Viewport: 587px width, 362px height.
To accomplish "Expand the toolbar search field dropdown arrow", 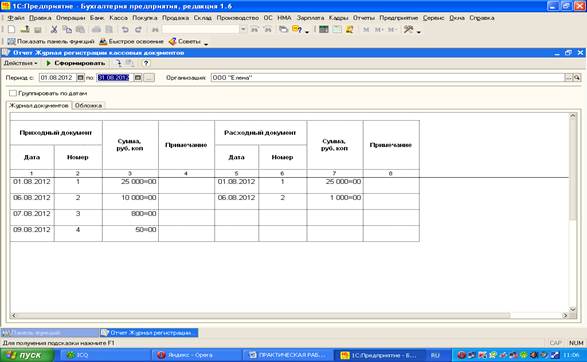I will point(243,29).
